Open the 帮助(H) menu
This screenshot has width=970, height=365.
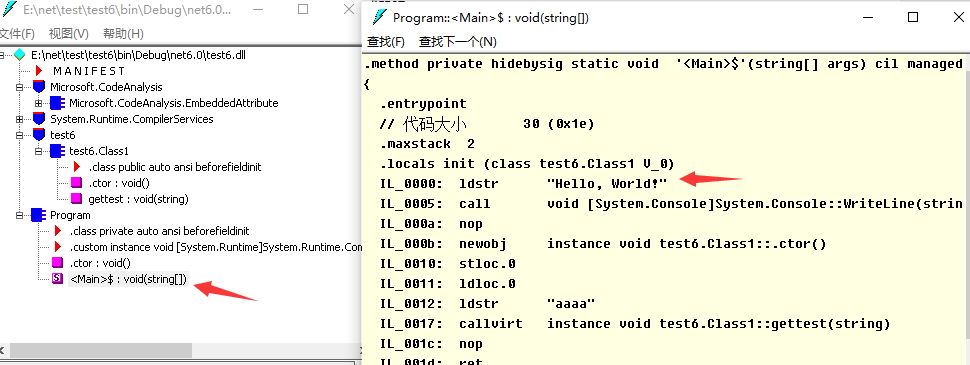point(123,33)
